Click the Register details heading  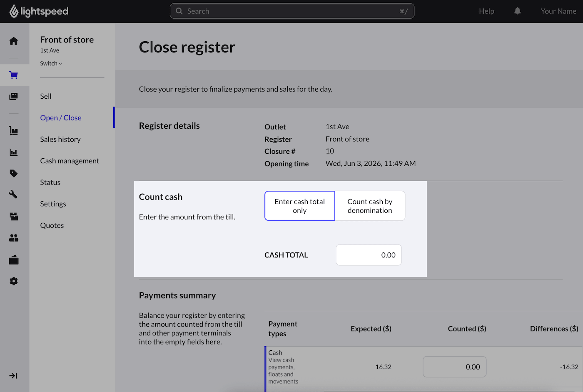(x=169, y=126)
